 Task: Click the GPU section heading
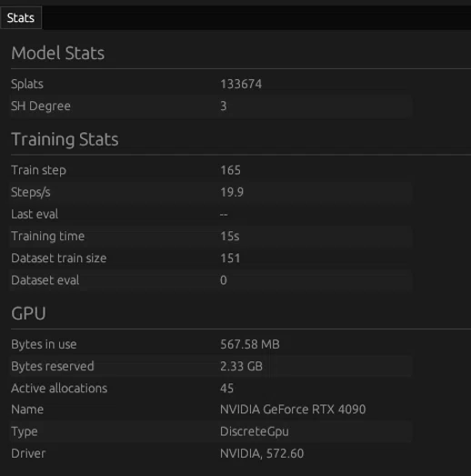coord(28,313)
